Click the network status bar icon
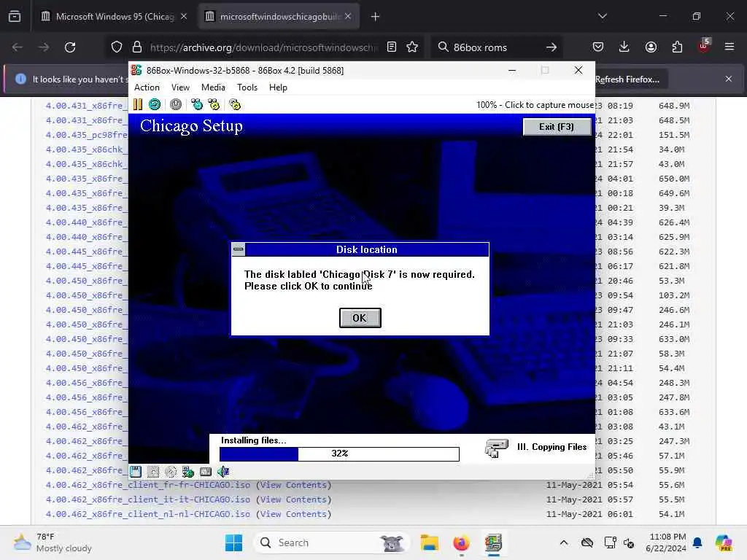This screenshot has height=560, width=747. [188, 472]
